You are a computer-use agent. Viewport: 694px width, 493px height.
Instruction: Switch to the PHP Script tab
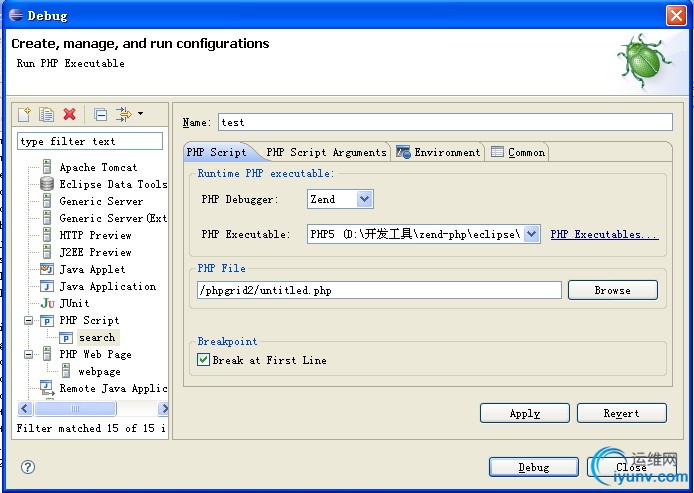coord(216,152)
